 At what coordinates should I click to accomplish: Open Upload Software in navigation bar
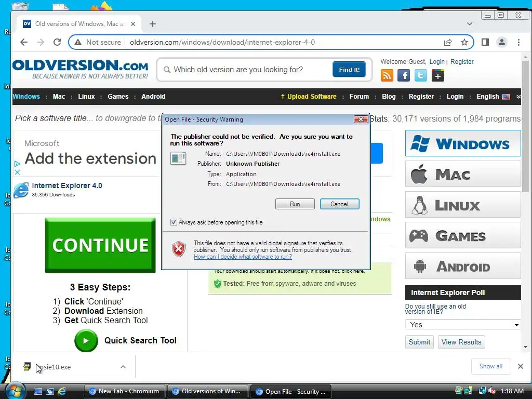tap(309, 96)
